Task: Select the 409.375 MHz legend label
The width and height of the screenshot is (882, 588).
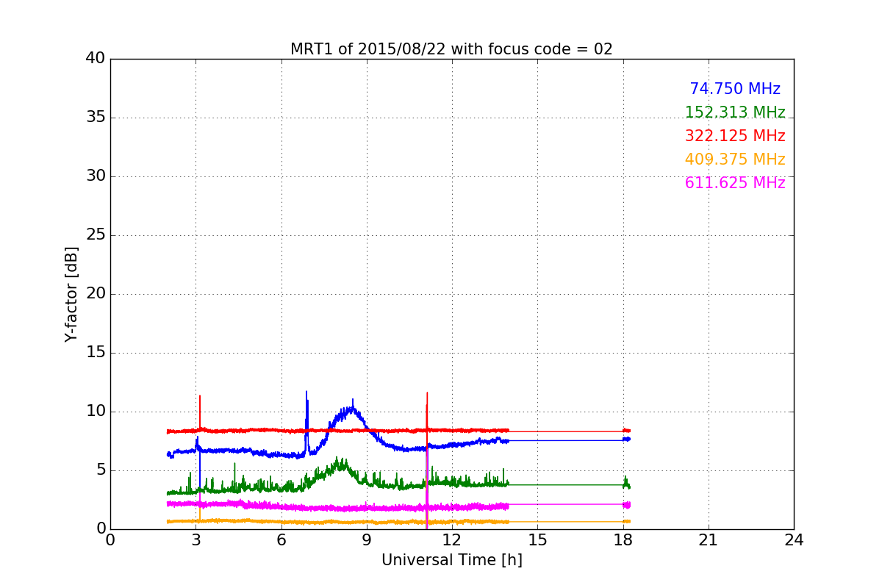Action: point(735,159)
